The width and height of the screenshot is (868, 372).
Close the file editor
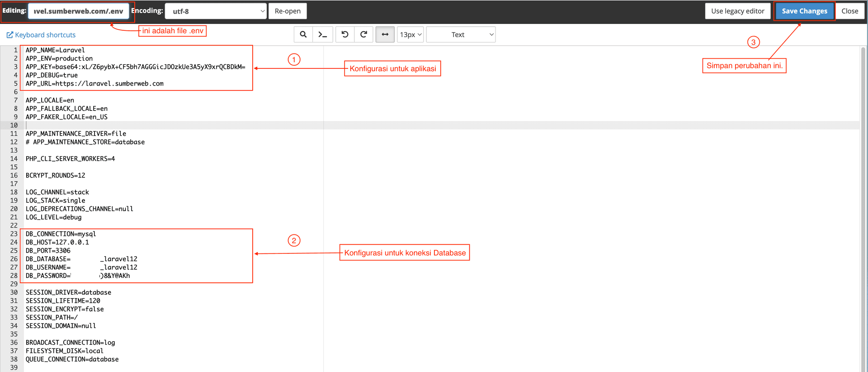tap(849, 11)
